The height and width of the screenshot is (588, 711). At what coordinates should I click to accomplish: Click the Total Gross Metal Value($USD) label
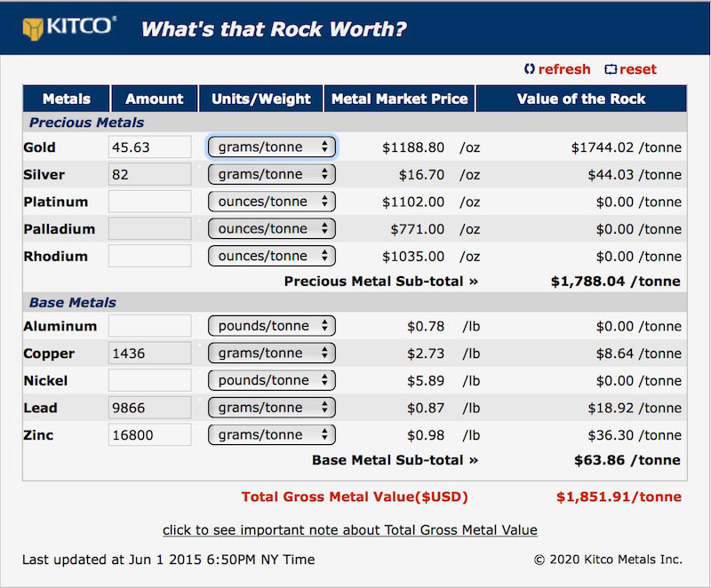click(x=355, y=497)
